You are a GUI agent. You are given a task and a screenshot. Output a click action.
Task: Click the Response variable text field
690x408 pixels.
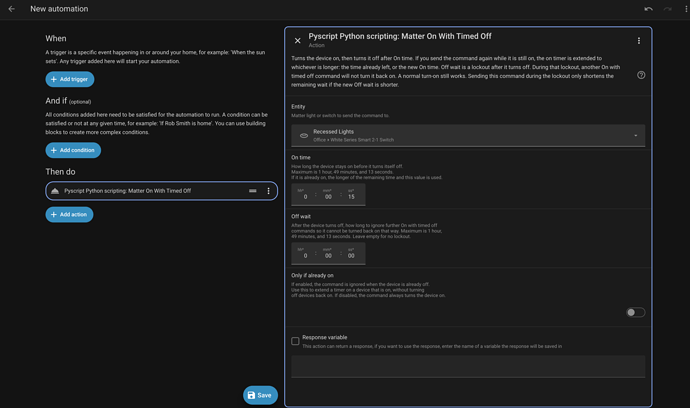click(x=468, y=367)
